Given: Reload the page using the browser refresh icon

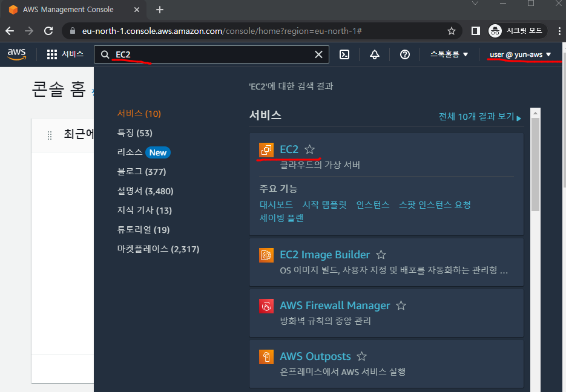Looking at the screenshot, I should (48, 31).
